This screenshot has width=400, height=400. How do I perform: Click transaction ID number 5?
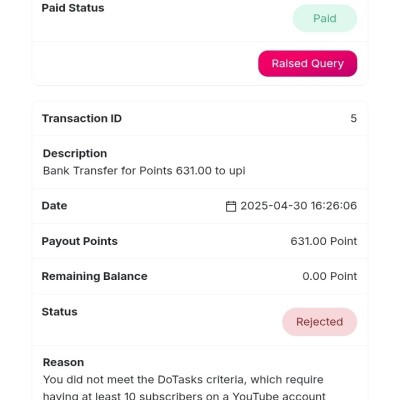[x=354, y=118]
